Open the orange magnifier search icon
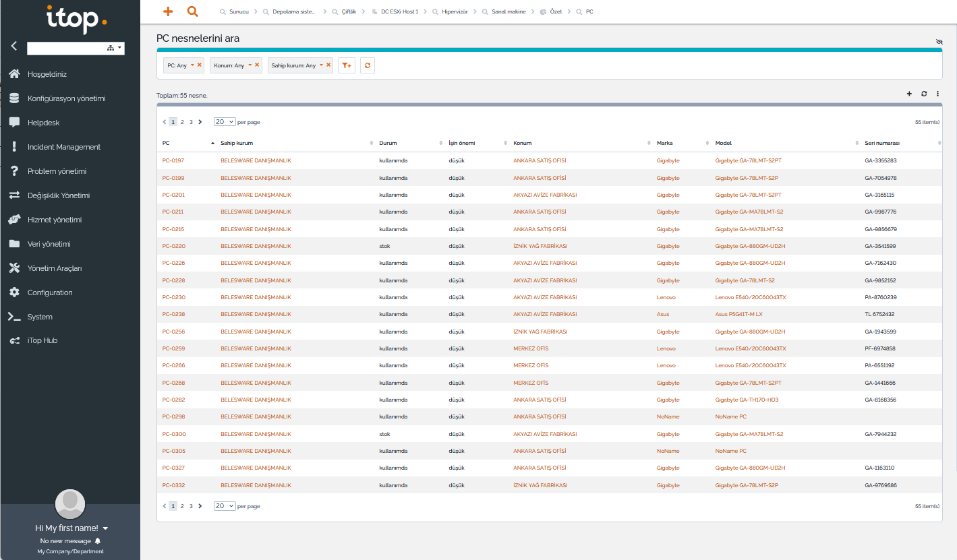 (x=192, y=11)
